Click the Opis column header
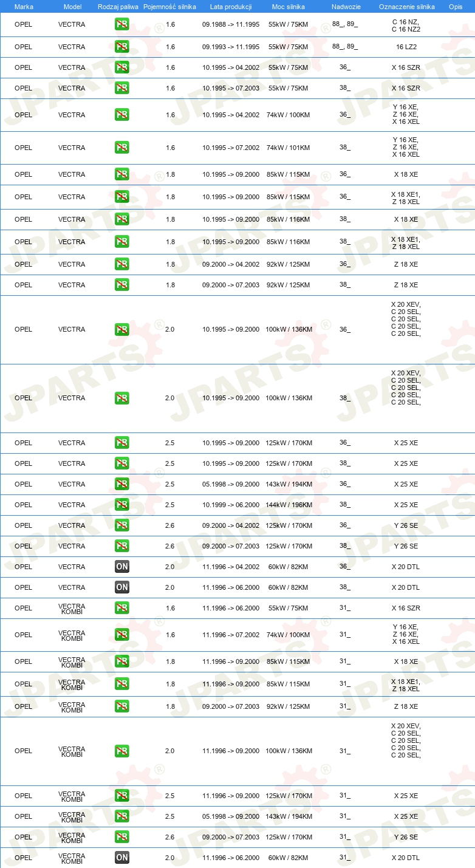This screenshot has height=868, width=475. [x=455, y=7]
